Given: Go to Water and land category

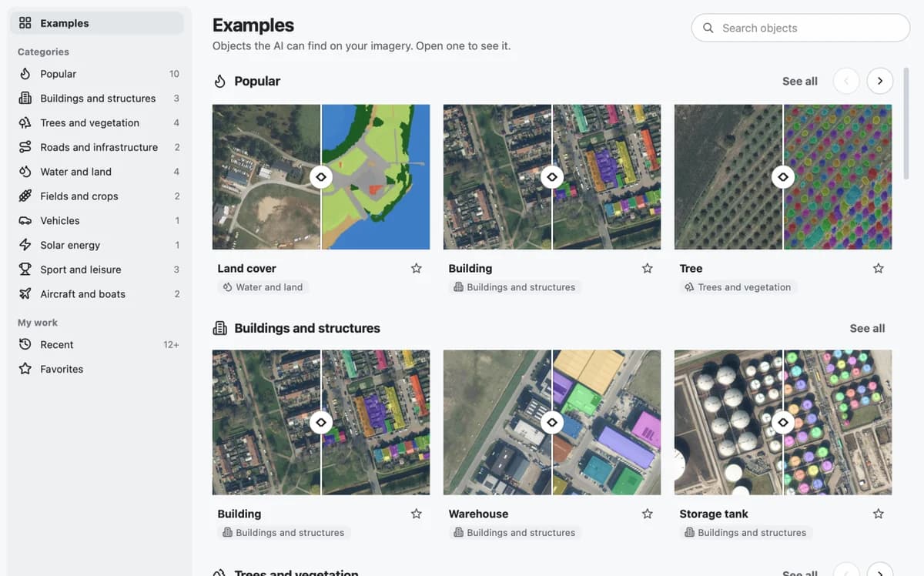Looking at the screenshot, I should click(96, 172).
